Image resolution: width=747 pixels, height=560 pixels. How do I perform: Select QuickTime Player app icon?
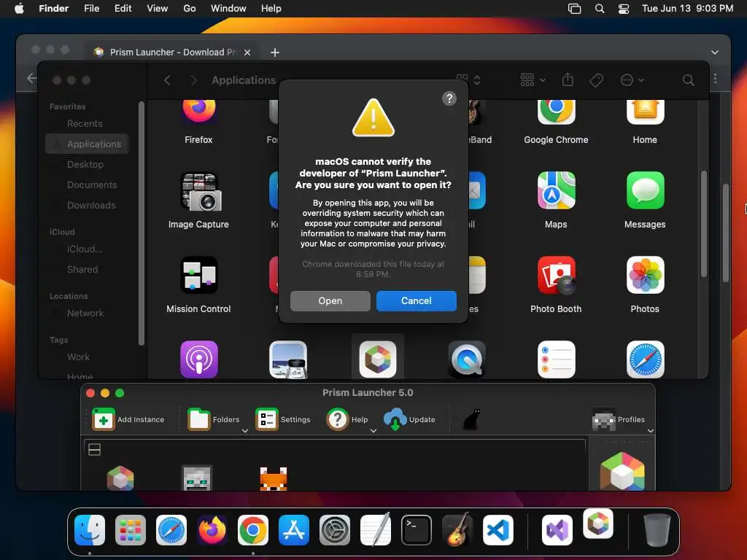pos(467,359)
